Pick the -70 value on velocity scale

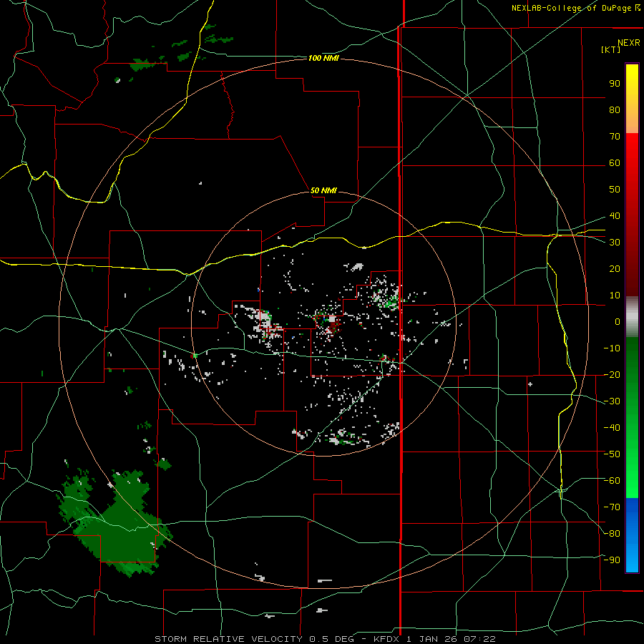coord(612,507)
